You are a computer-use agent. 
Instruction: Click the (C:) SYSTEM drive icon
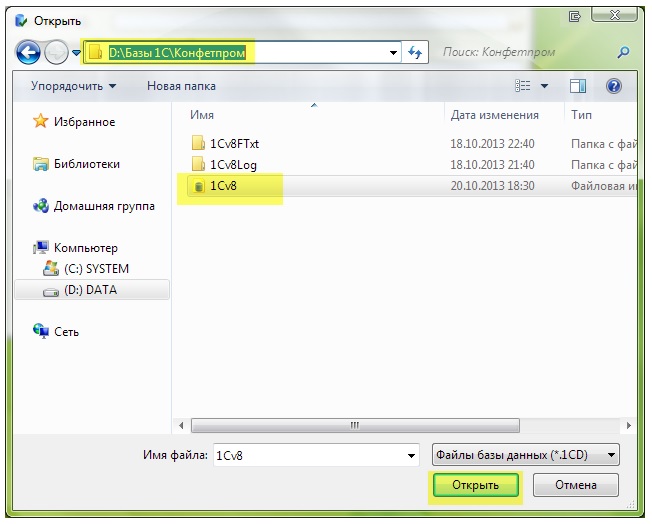tap(51, 269)
